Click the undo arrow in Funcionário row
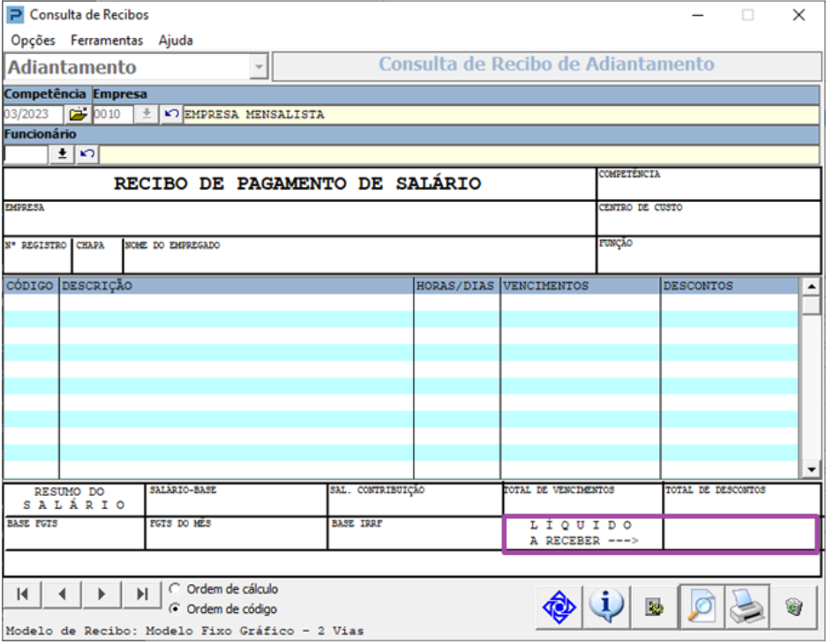This screenshot has width=826, height=644. tap(86, 154)
